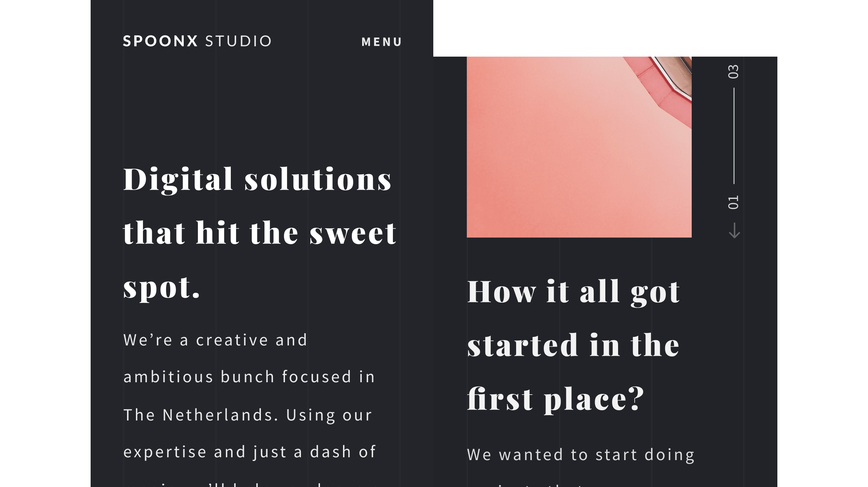The image size is (868, 487).
Task: Click the SPOONX STUDIO logo
Action: tap(197, 41)
